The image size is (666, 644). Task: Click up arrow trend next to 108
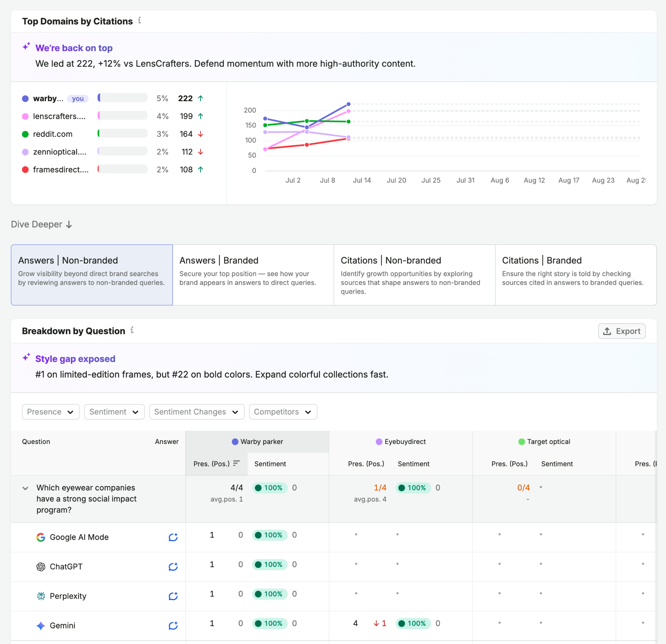tap(200, 169)
